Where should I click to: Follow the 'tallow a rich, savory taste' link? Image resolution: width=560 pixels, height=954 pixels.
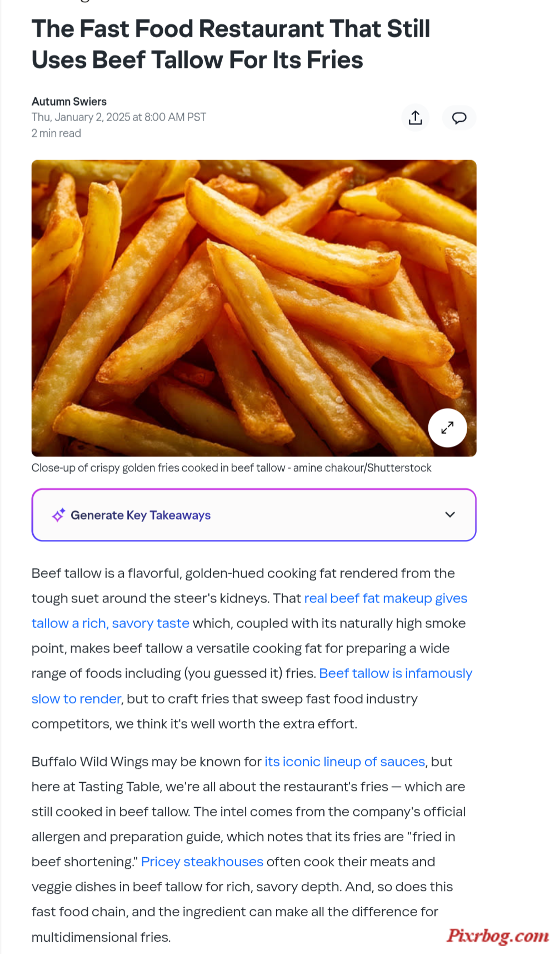(x=111, y=623)
